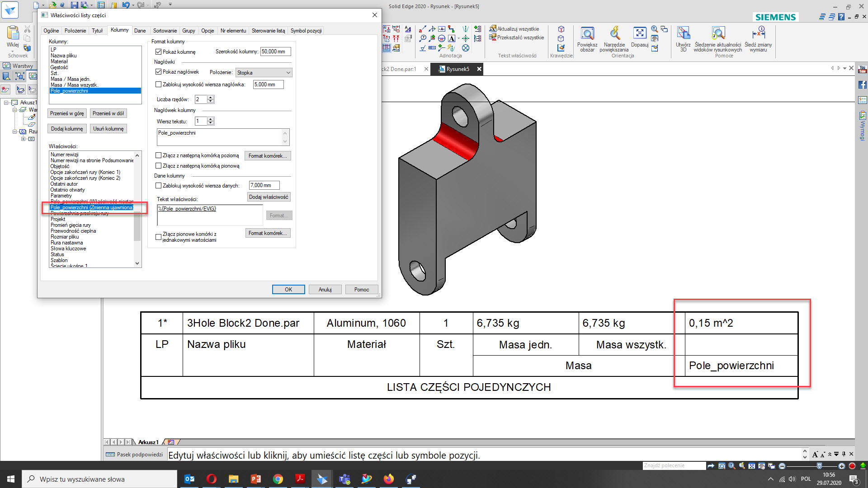The width and height of the screenshot is (868, 488).
Task: Open the quick access toolbar customize arrow
Action: click(170, 5)
